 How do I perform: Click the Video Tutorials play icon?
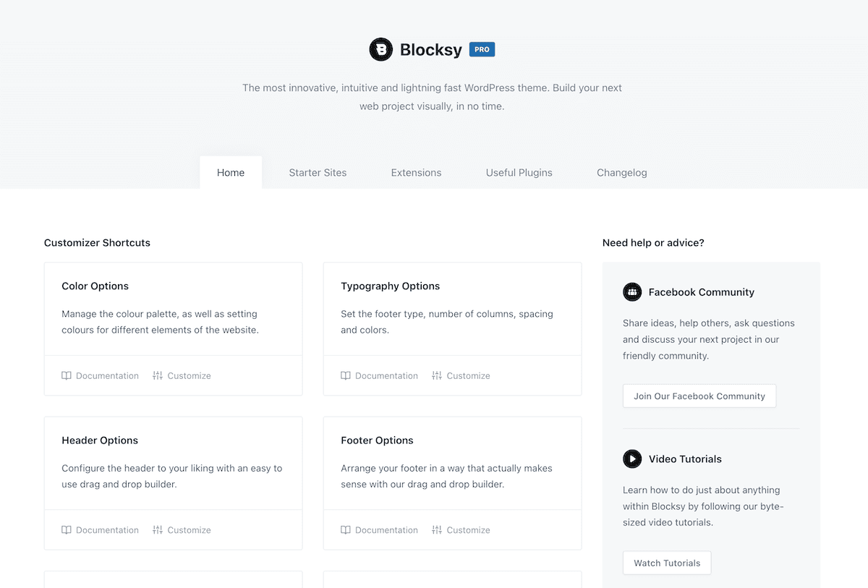point(632,459)
